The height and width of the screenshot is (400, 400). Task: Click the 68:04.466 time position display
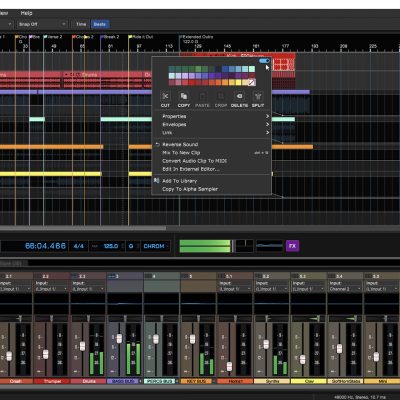click(x=45, y=246)
